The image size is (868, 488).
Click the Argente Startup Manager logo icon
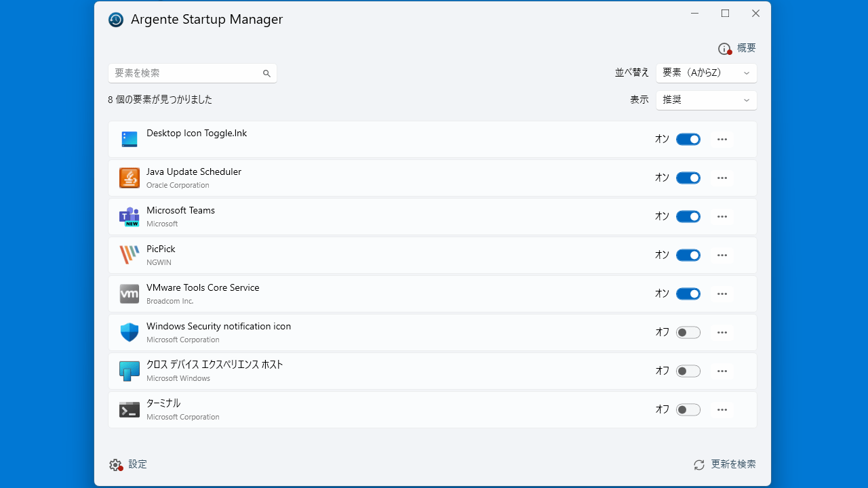(x=116, y=20)
